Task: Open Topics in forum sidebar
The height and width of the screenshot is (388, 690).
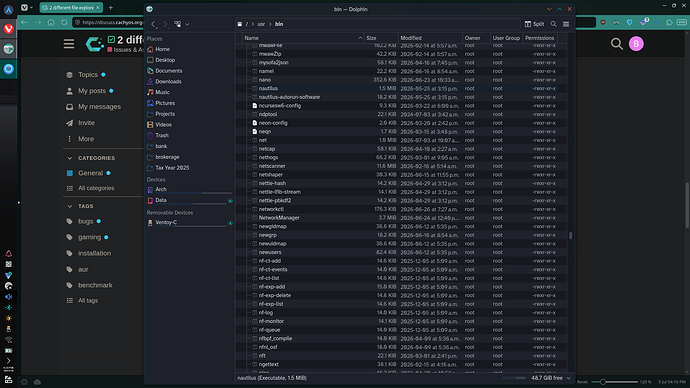Action: point(88,75)
